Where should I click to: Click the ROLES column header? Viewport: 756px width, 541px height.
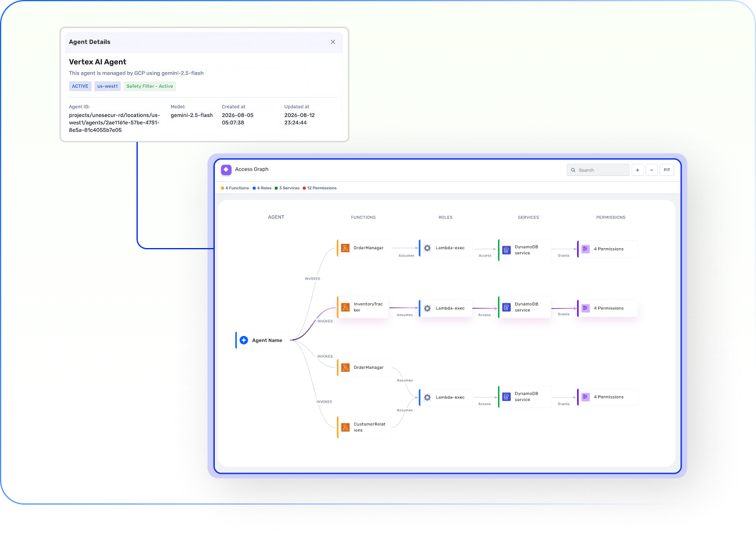pos(445,217)
